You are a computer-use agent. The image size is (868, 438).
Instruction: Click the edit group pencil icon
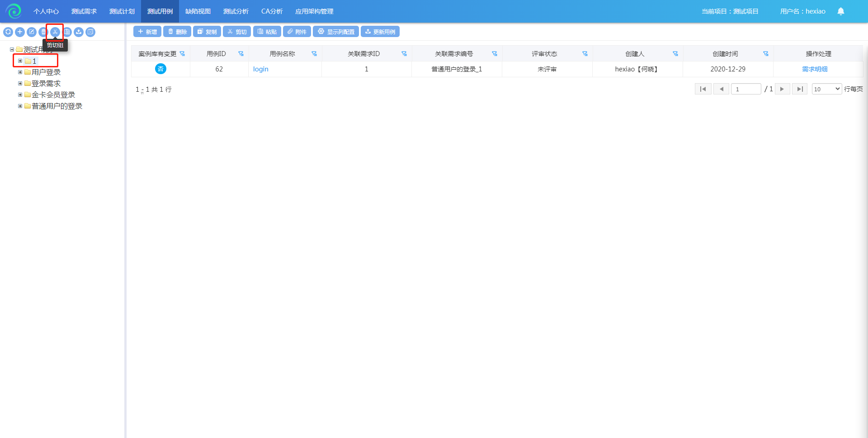click(32, 32)
